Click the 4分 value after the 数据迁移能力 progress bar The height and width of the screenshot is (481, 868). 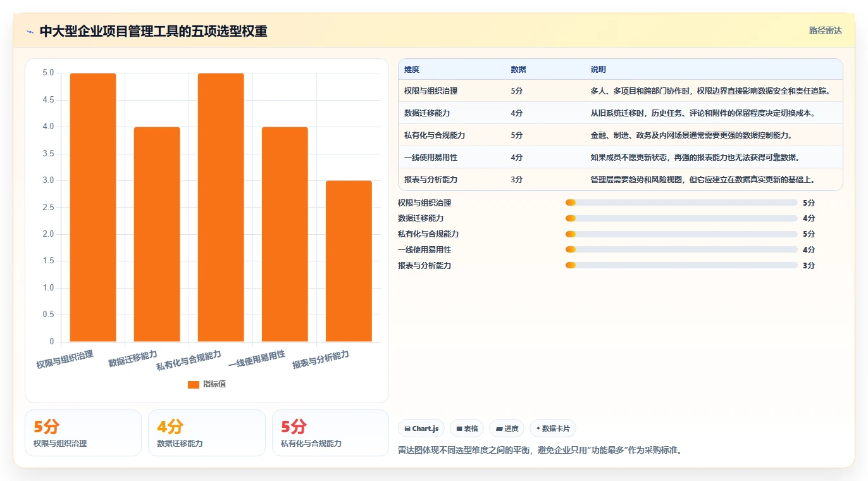809,218
